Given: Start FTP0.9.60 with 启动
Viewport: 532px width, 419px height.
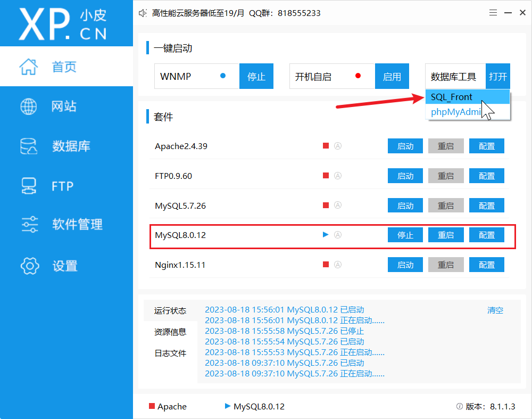Looking at the screenshot, I should (x=405, y=176).
